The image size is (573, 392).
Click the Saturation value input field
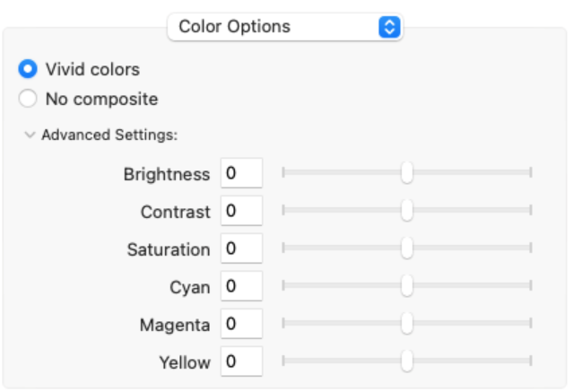[x=240, y=249]
